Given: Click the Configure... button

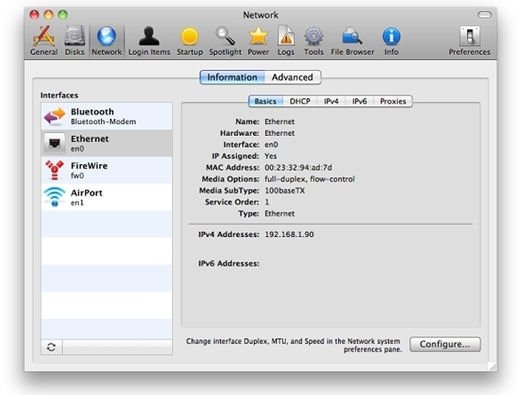Looking at the screenshot, I should coord(445,344).
